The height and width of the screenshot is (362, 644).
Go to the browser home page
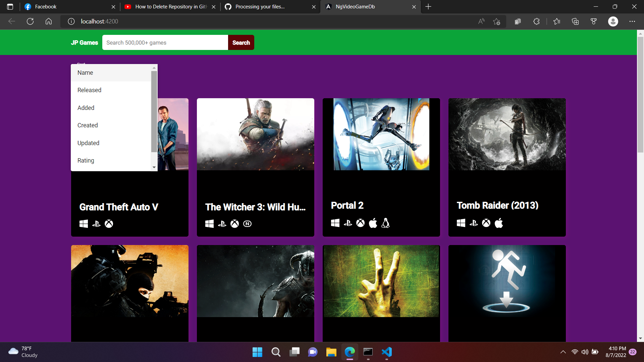49,21
